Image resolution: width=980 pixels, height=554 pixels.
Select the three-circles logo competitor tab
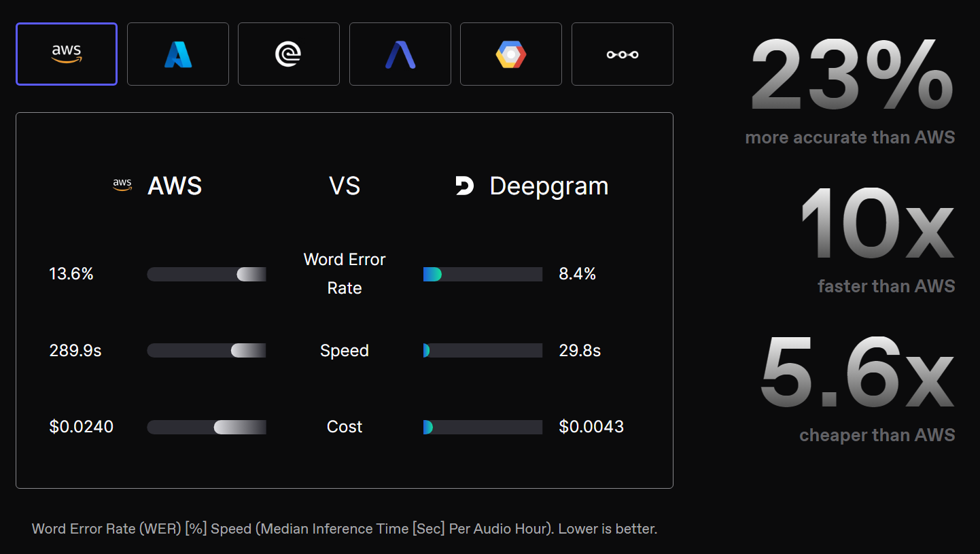(x=623, y=54)
